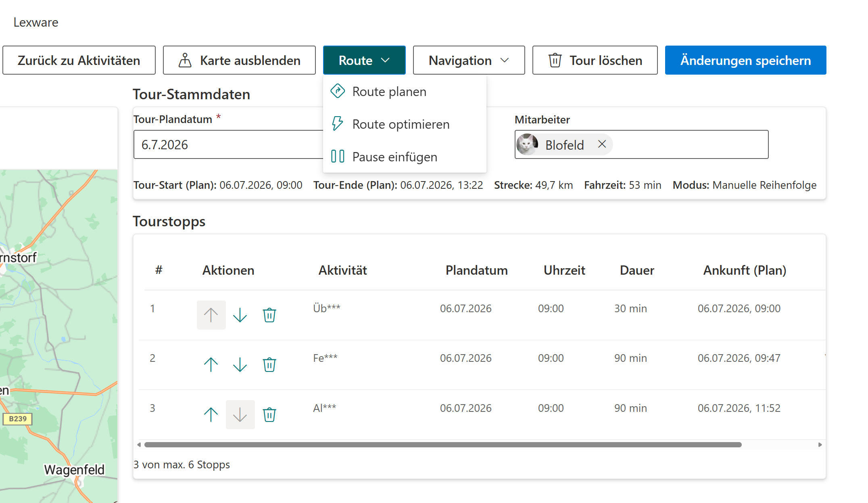Delete tour stop 2 Fe***

coord(269,365)
